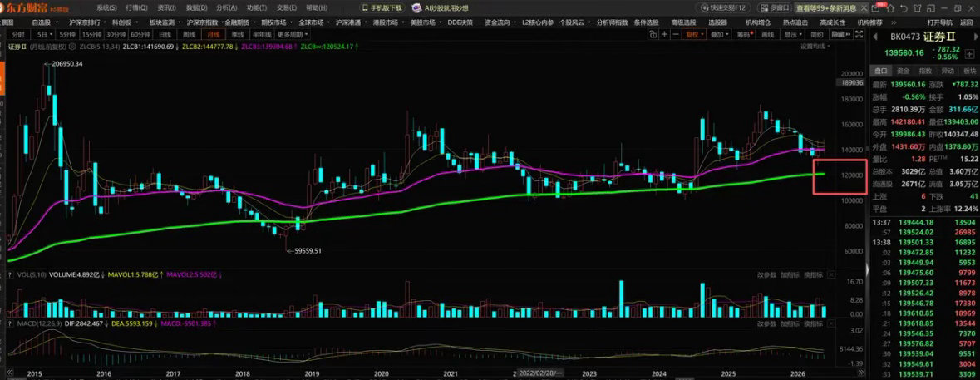
Task: Open the 系统(S) menu
Action: [106, 8]
